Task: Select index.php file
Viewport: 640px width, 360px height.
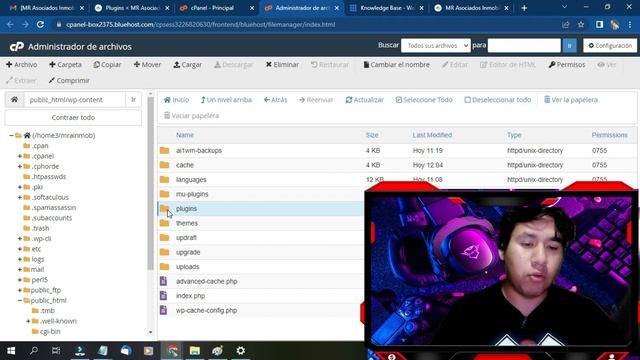Action: (191, 296)
